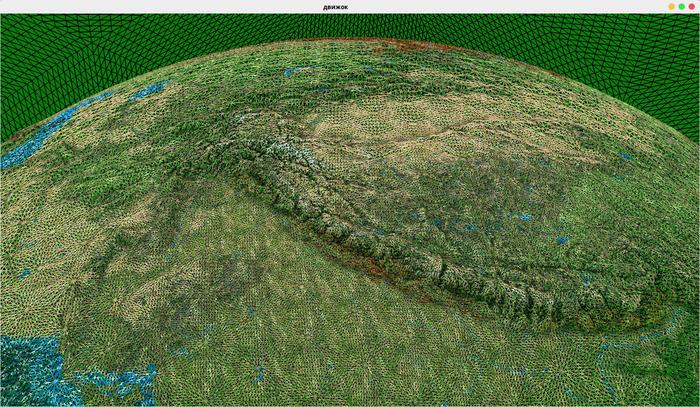Click the tiny blue lake near right edge
Image resolution: width=700 pixels, height=407 pixels.
(x=625, y=156)
